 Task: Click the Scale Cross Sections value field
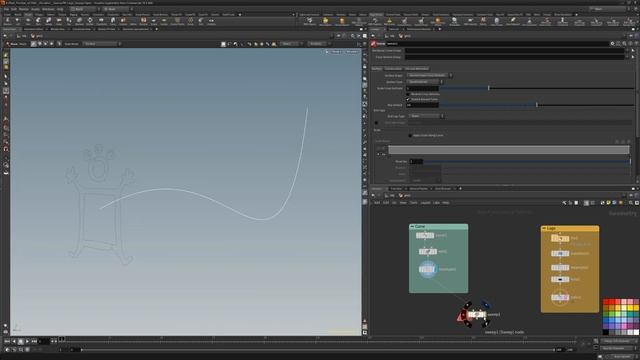[x=422, y=88]
